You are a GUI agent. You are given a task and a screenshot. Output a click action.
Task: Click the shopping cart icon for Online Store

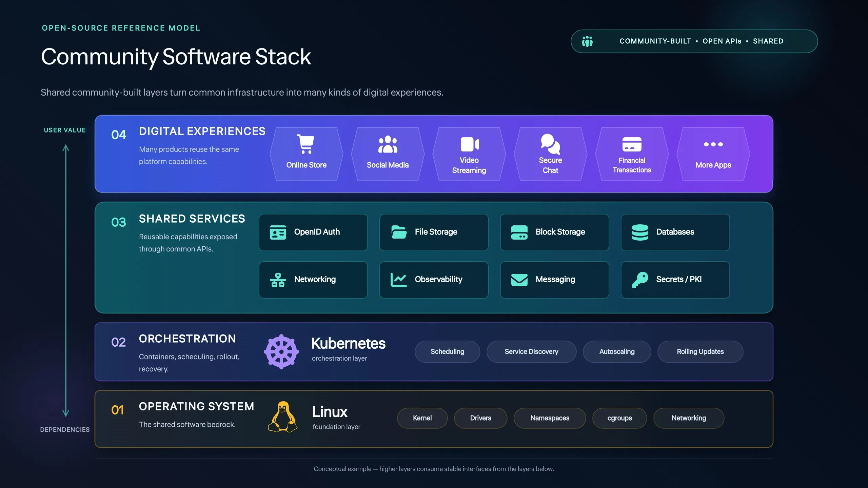click(x=306, y=144)
